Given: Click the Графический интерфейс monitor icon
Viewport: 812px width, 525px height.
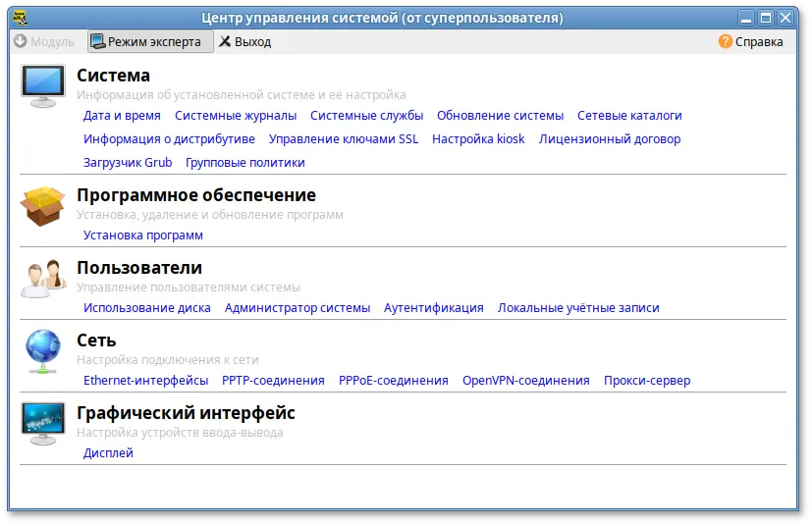Looking at the screenshot, I should click(43, 424).
